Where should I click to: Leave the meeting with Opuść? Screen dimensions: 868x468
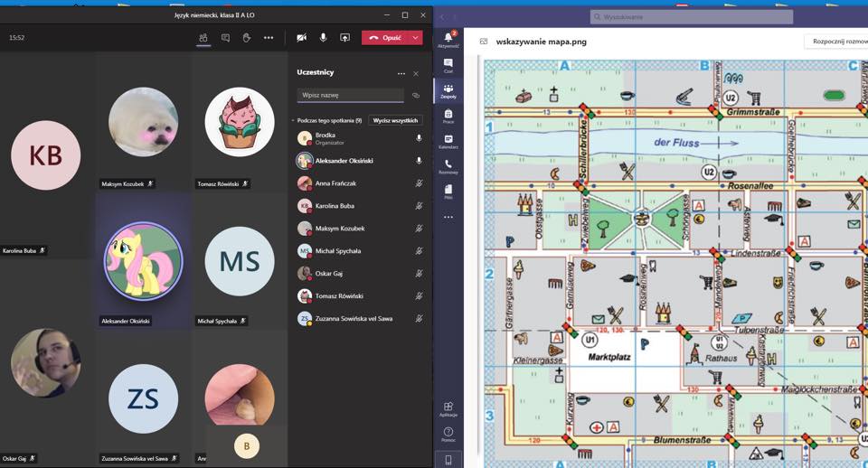coord(386,38)
